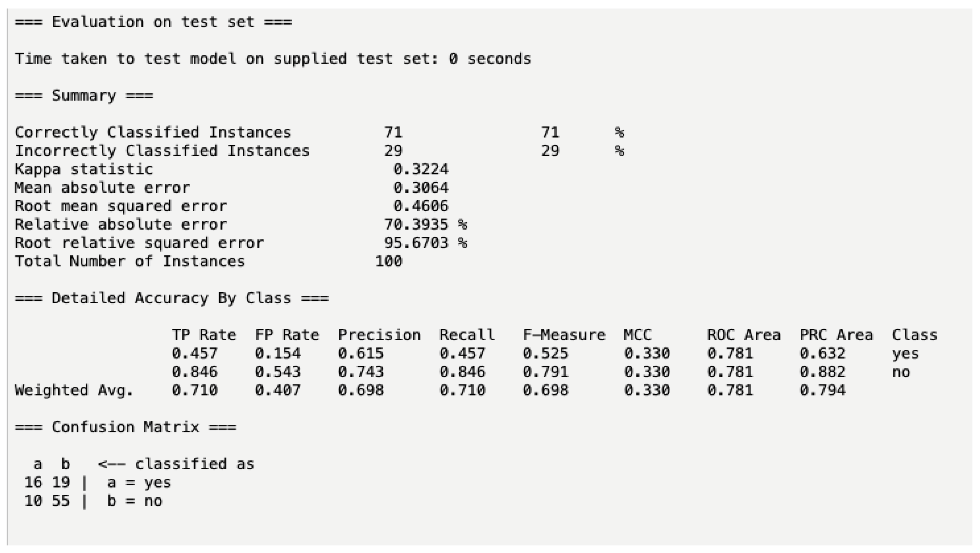980x553 pixels.
Task: Click the Relative absolute error value 70.3935
Action: point(416,225)
